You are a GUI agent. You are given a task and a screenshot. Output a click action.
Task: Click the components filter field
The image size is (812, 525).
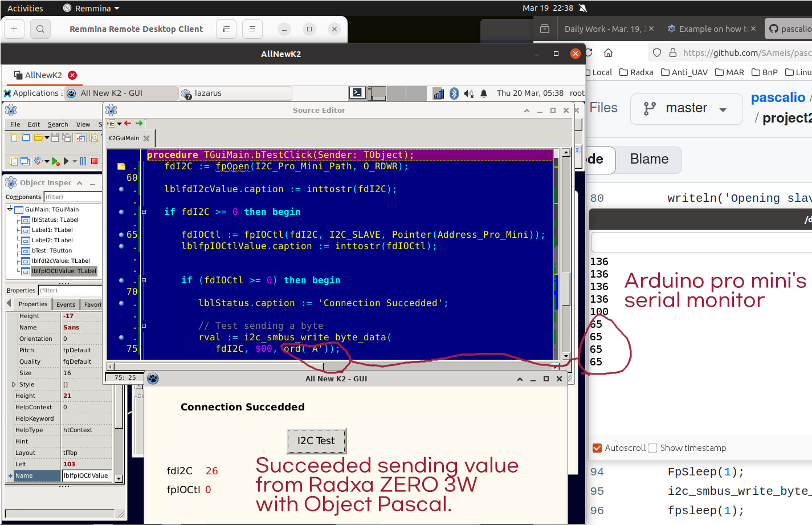tap(72, 197)
